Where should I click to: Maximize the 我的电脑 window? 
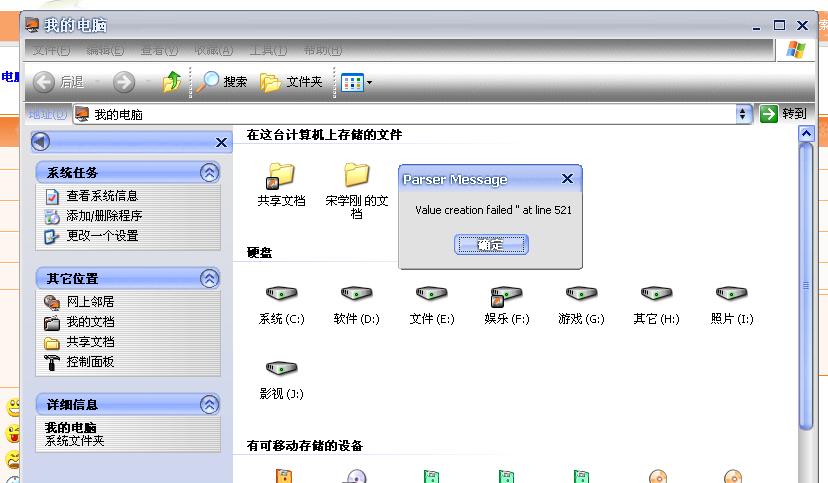[x=779, y=25]
